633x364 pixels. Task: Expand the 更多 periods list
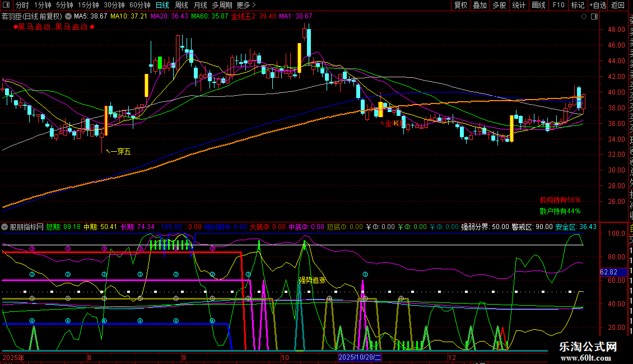245,6
